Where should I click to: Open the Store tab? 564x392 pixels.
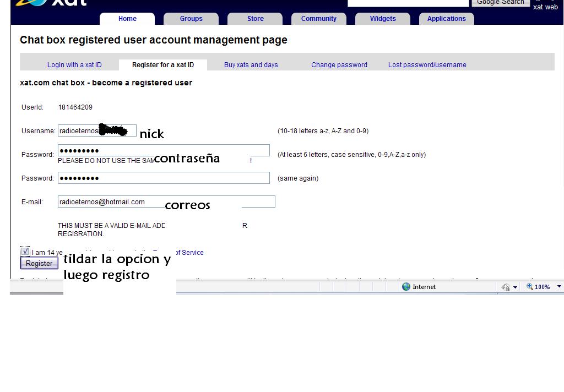tap(255, 19)
